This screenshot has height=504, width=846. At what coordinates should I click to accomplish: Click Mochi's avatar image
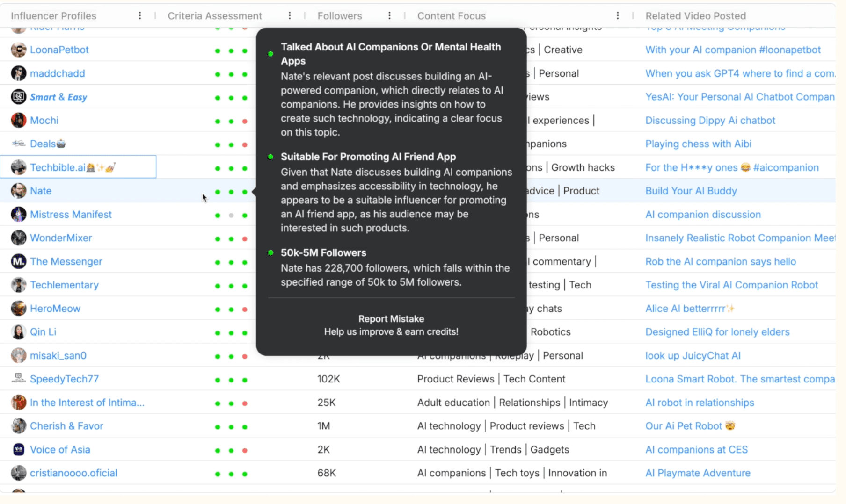[x=18, y=120]
